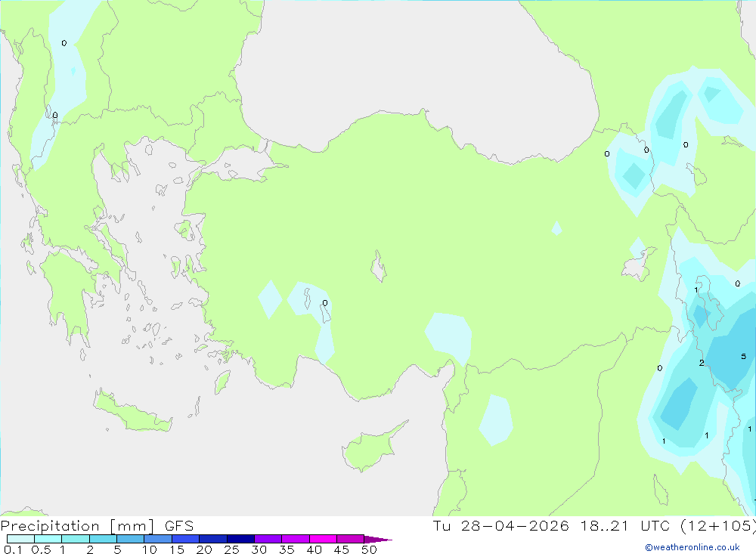Pick the 2–5 mm legend swatch
Viewport: 756px width, 554px height.
[x=103, y=539]
